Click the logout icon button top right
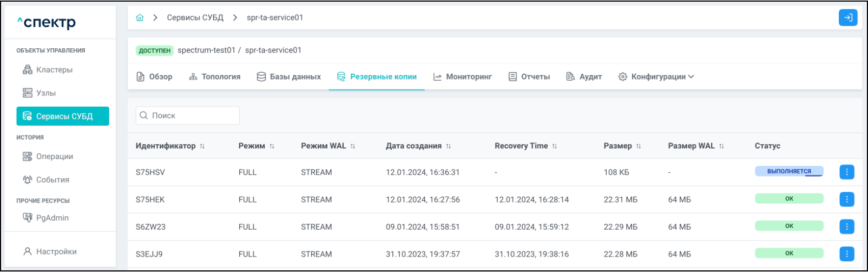 pos(847,18)
